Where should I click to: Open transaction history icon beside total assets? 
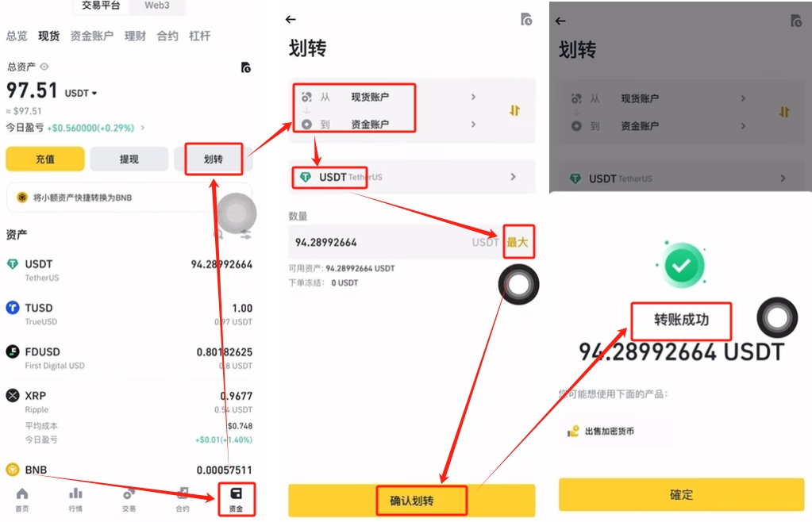(x=246, y=67)
